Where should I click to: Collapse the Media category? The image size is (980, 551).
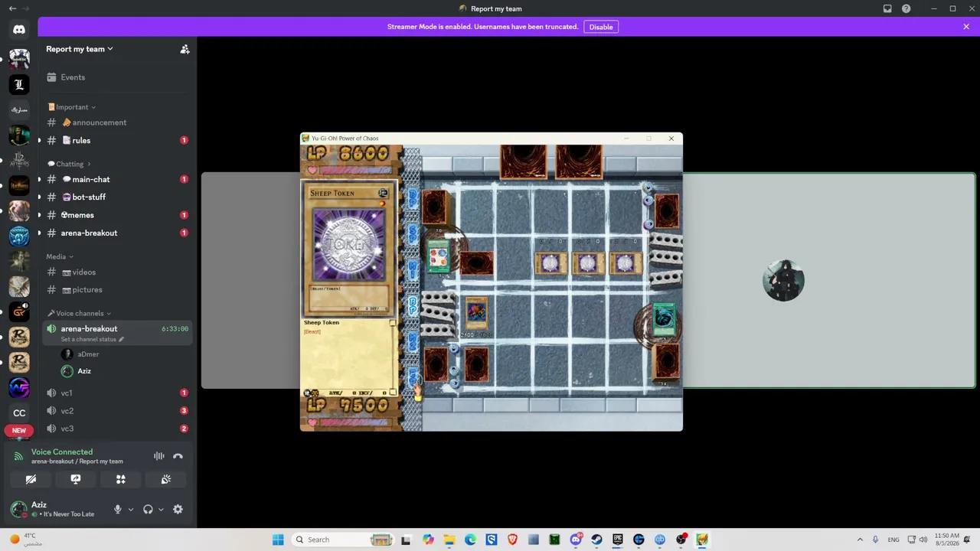(60, 256)
